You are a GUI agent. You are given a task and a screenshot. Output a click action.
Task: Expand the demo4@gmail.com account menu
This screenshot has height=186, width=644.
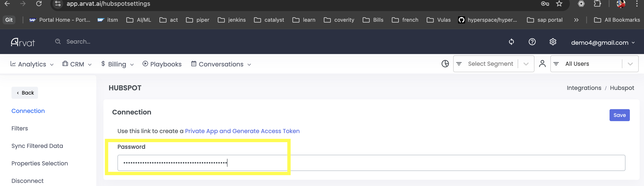point(603,43)
